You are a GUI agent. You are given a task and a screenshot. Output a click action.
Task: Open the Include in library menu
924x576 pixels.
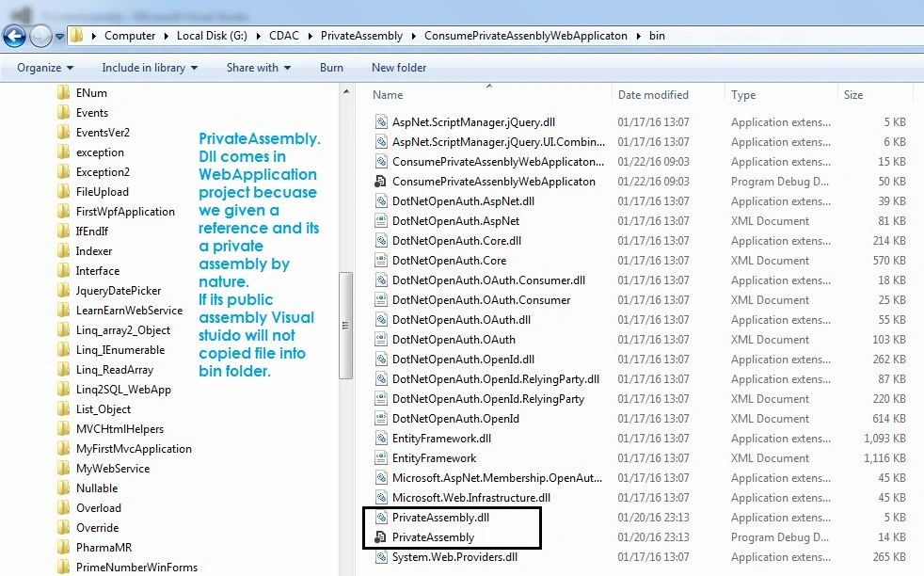(150, 68)
